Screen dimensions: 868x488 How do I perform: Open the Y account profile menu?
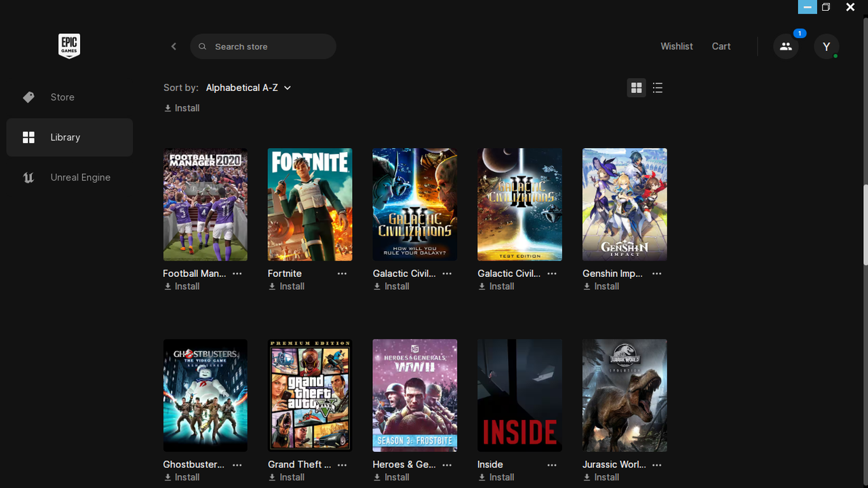click(826, 46)
